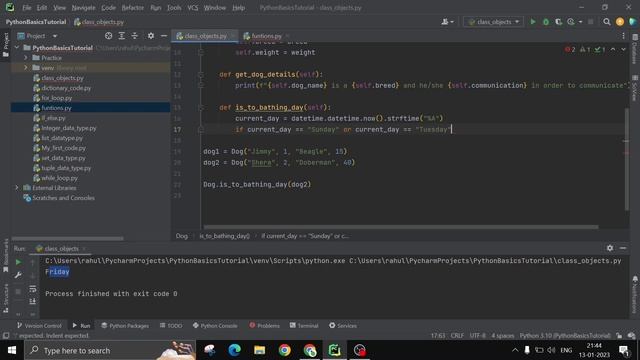Go to previous highlighted error arrow
Image resolution: width=640 pixels, height=360 pixels.
click(x=613, y=49)
